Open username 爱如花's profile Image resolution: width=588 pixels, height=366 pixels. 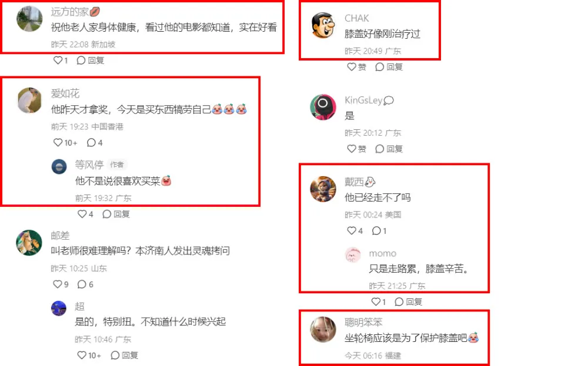tap(65, 93)
